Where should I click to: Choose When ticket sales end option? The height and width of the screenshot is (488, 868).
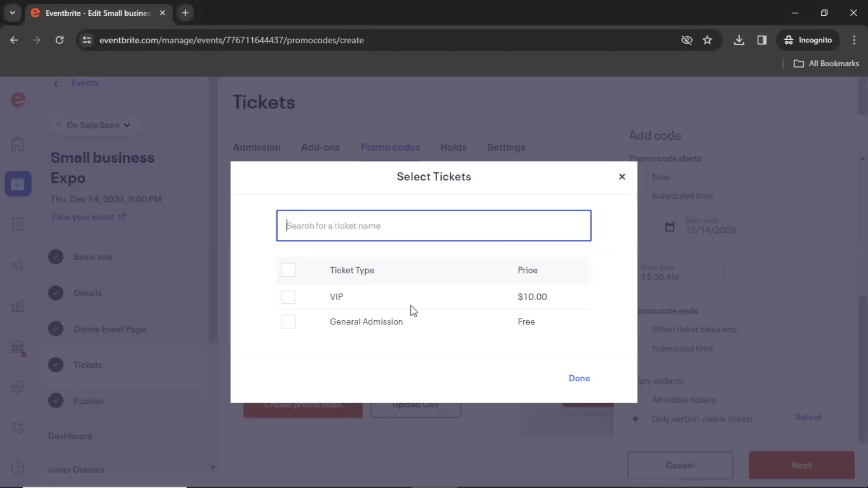pos(694,329)
